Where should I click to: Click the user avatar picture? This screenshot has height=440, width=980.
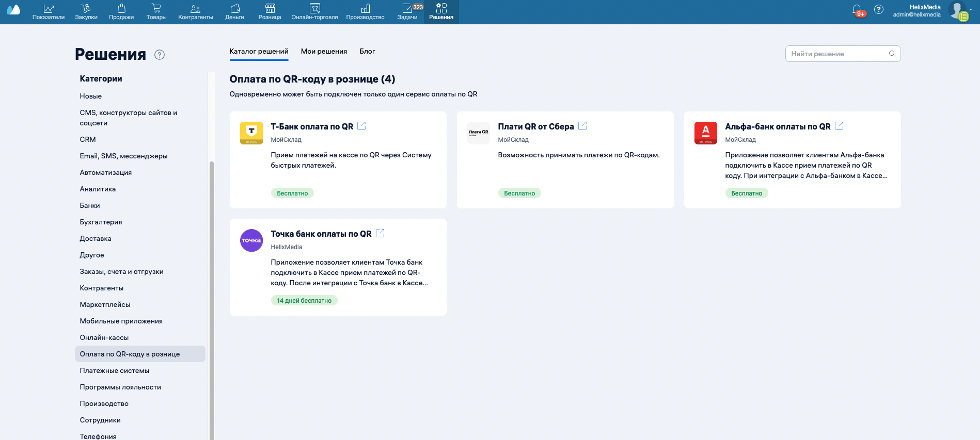[957, 10]
